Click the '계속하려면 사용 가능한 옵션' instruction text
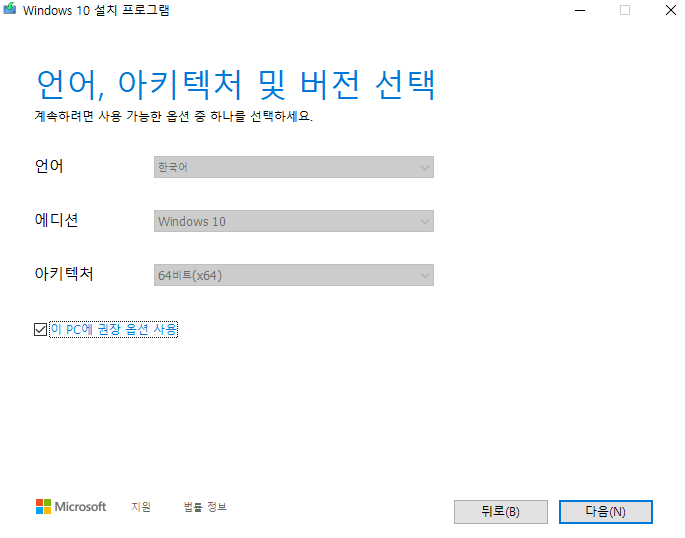The height and width of the screenshot is (538, 685). click(173, 116)
